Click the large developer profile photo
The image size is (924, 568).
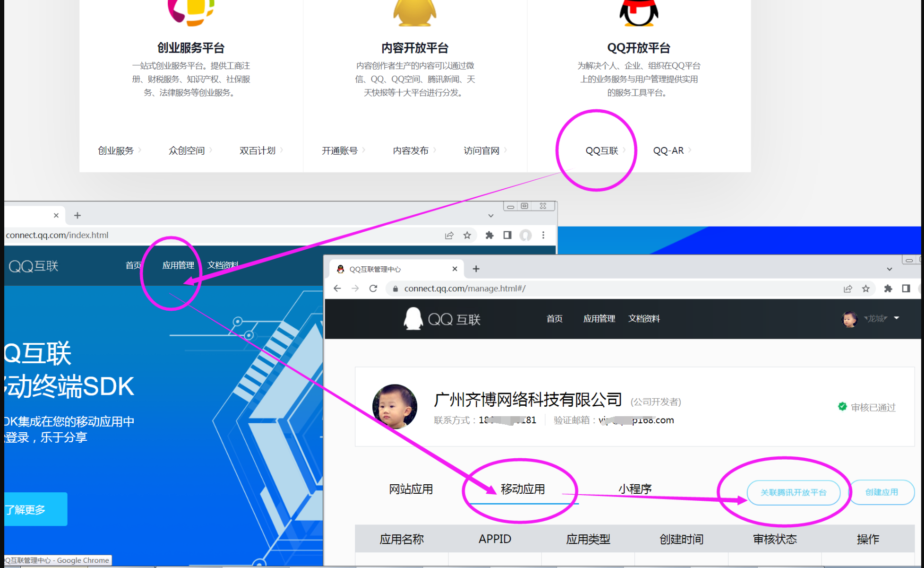[395, 406]
